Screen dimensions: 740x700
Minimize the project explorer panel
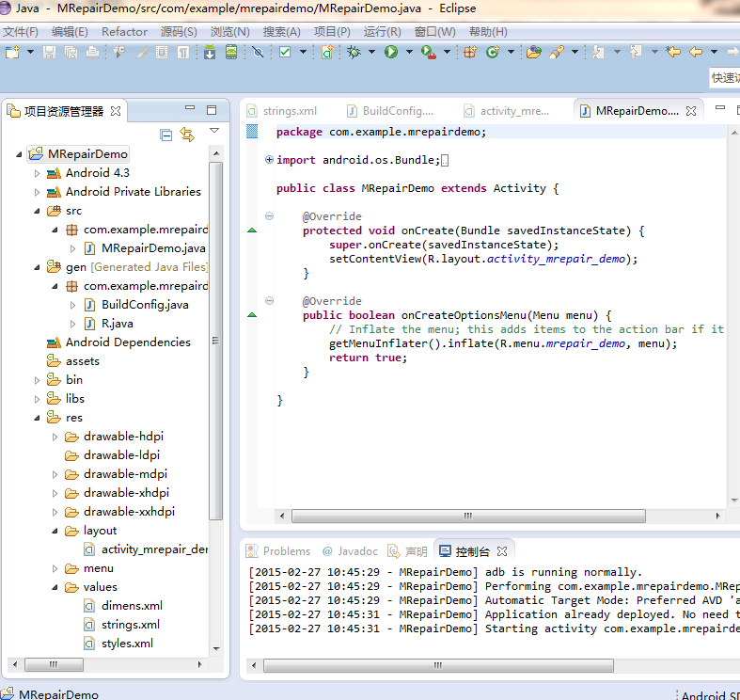point(190,108)
